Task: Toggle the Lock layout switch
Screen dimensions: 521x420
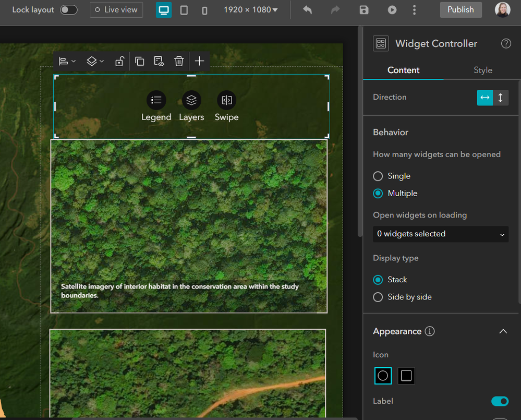Action: (x=69, y=10)
